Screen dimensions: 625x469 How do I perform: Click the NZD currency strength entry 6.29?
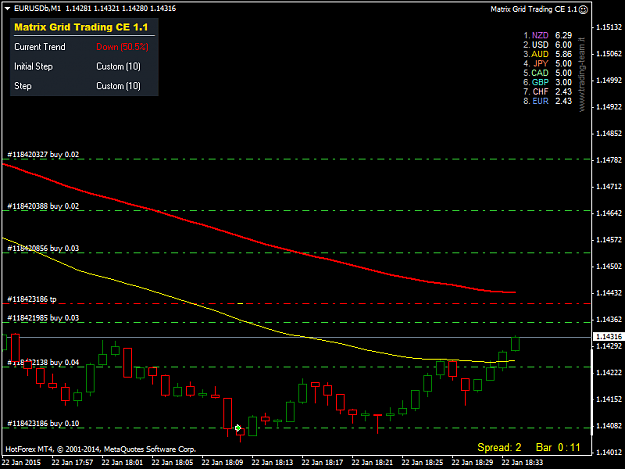(547, 35)
